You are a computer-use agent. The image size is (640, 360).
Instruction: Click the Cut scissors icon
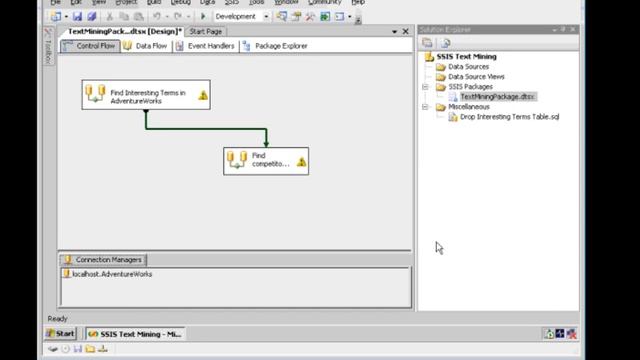click(x=109, y=16)
